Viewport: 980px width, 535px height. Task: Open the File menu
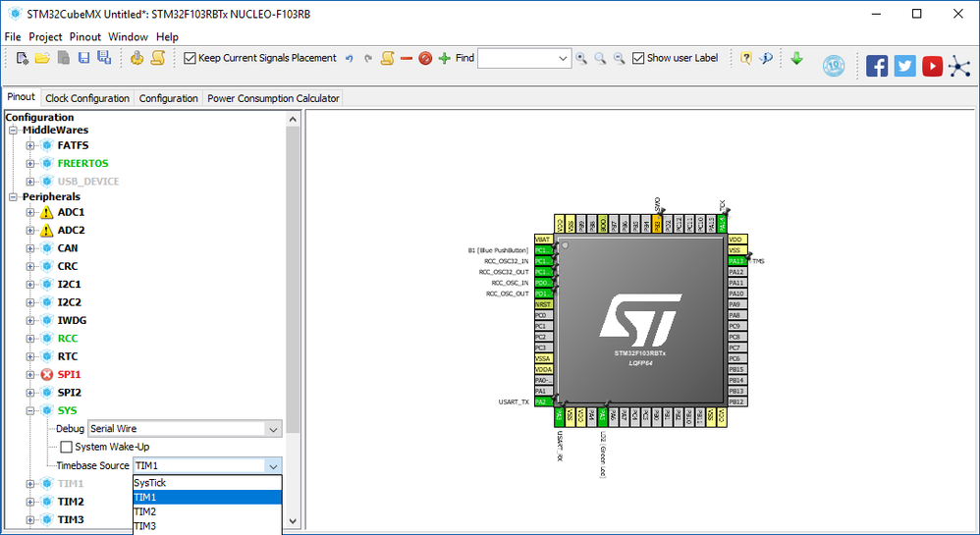click(13, 37)
